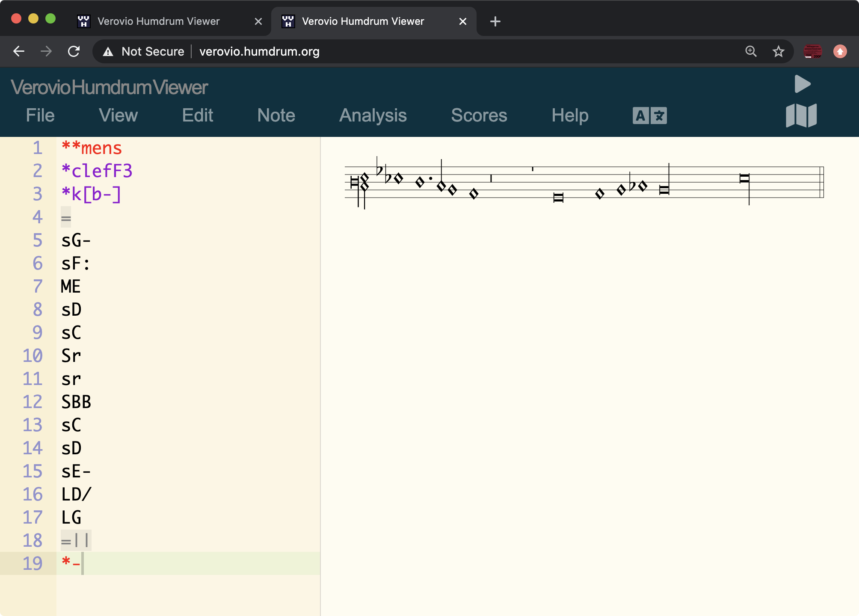Open the Analysis menu
The height and width of the screenshot is (616, 859).
(x=373, y=115)
